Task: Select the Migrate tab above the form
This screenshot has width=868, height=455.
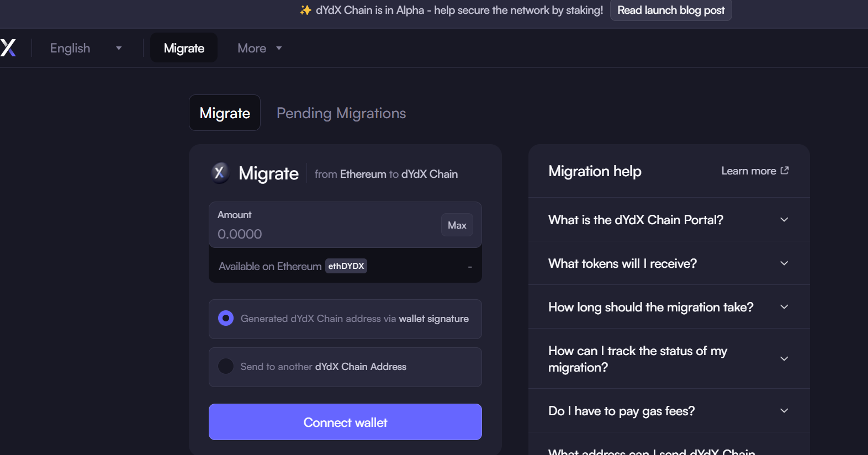Action: [x=225, y=113]
